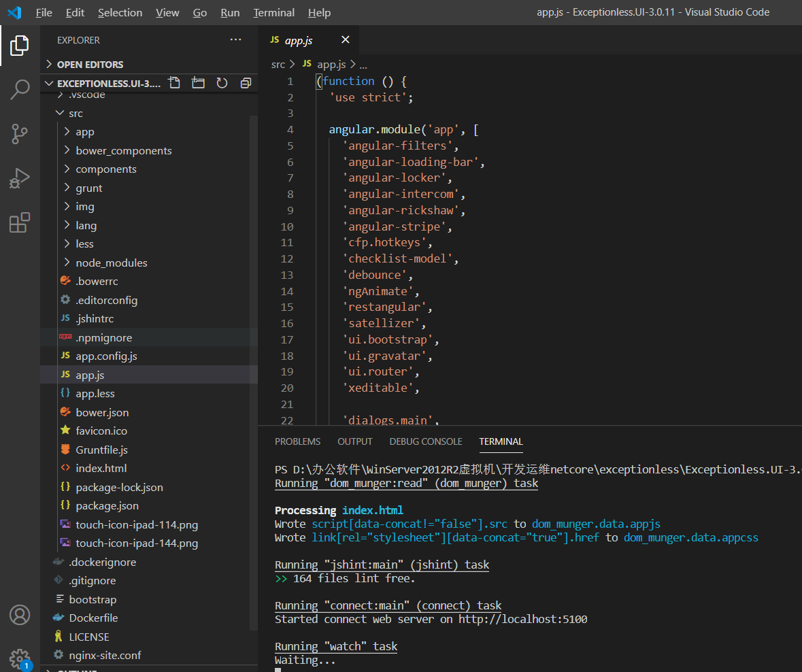Refresh the explorer file tree
The image size is (802, 672).
[x=222, y=83]
